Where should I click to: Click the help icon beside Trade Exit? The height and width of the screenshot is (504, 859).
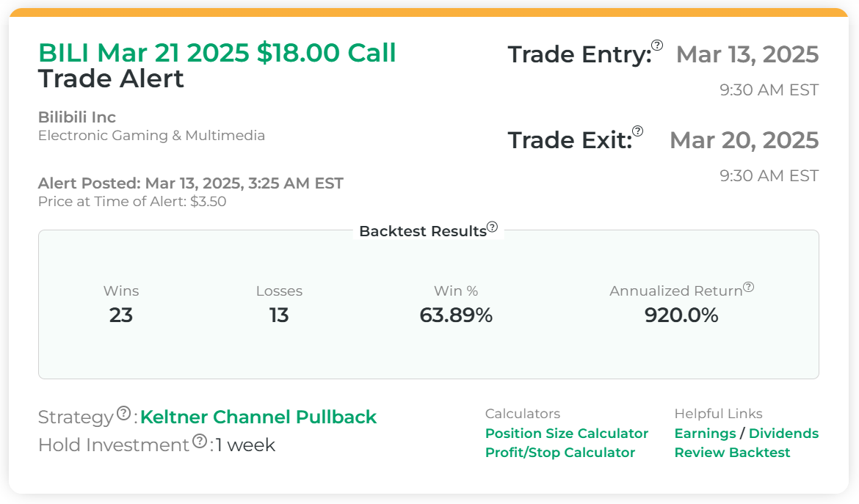coord(637,131)
